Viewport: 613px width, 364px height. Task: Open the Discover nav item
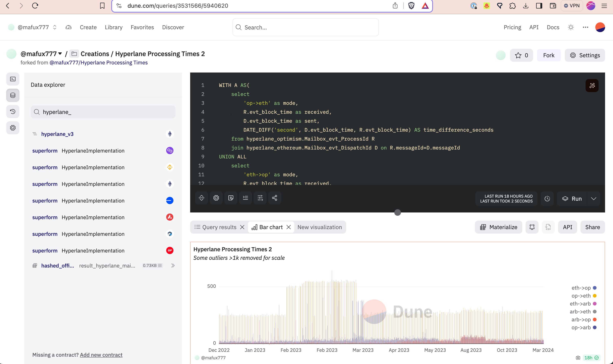[173, 27]
